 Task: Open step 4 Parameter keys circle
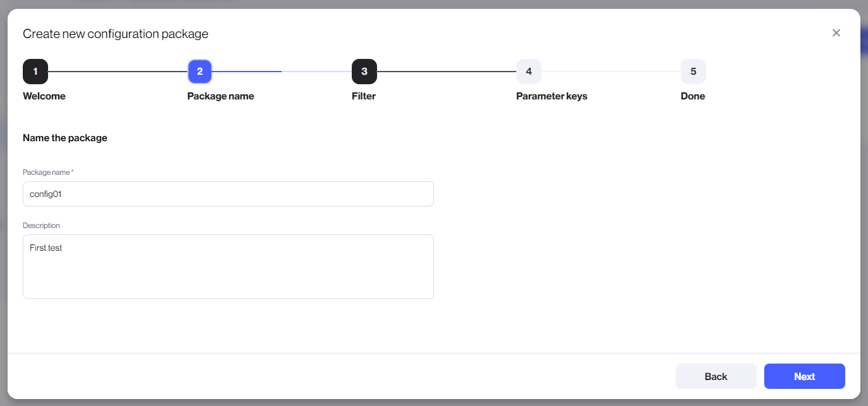529,72
